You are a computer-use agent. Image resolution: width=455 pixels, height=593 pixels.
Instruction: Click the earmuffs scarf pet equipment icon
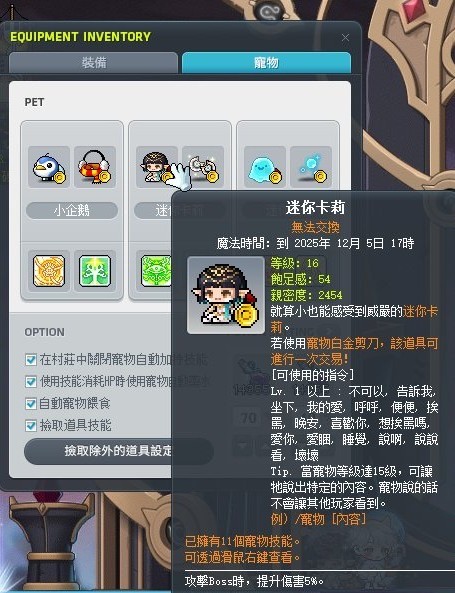[95, 167]
